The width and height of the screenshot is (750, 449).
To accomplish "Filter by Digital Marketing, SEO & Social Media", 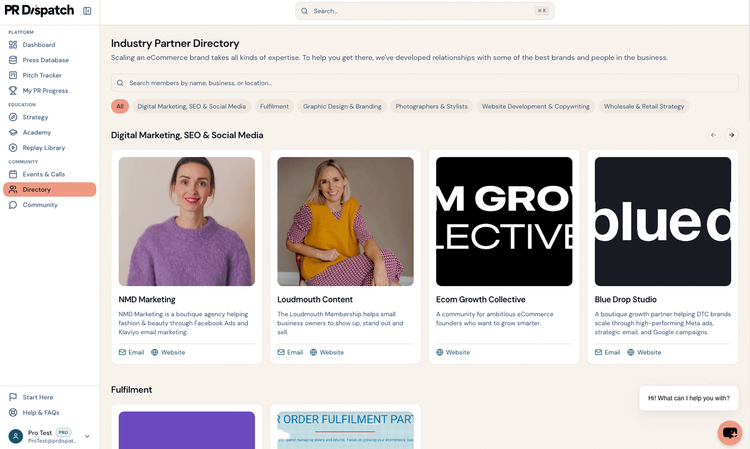I will tap(191, 107).
